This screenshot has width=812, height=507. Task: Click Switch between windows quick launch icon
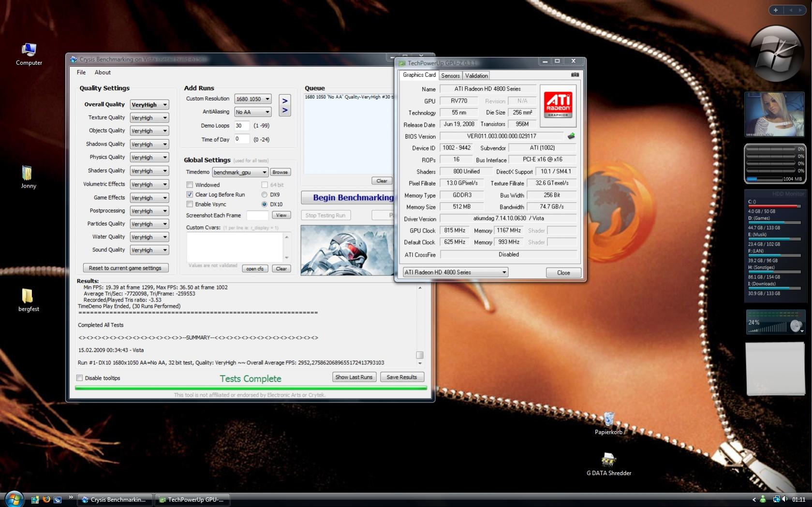tap(58, 500)
